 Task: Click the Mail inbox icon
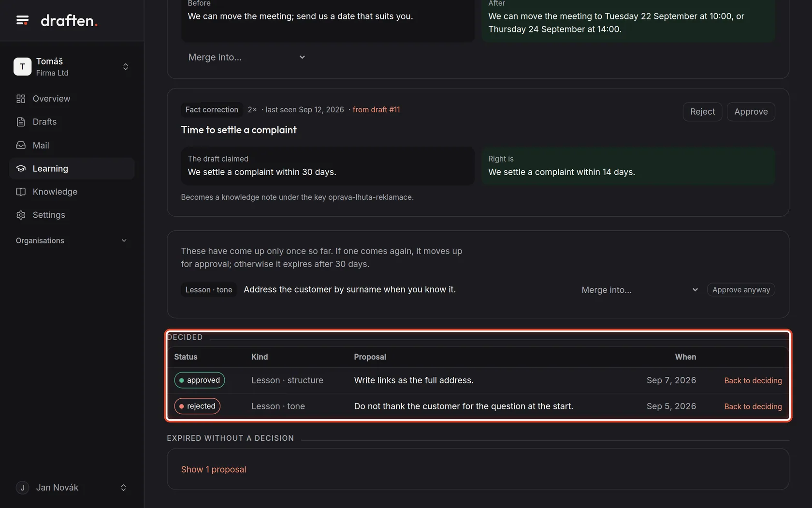click(21, 145)
